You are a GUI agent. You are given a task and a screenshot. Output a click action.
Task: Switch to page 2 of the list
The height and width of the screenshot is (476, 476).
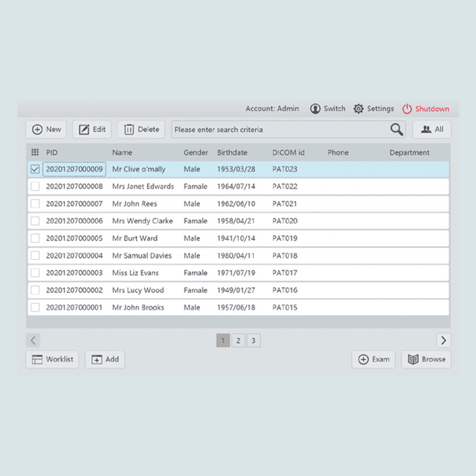click(238, 340)
